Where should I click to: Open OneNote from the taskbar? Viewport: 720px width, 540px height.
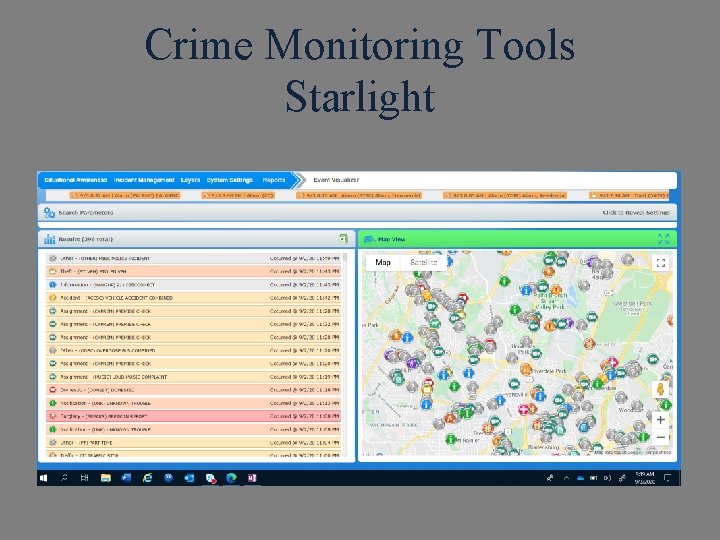pyautogui.click(x=252, y=478)
